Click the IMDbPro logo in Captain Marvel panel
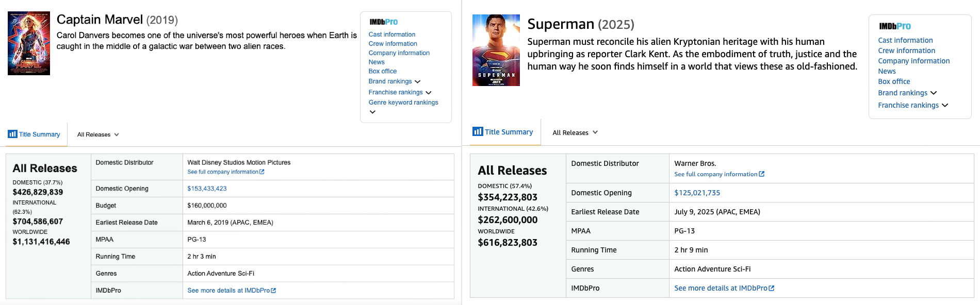The image size is (980, 305). click(383, 22)
